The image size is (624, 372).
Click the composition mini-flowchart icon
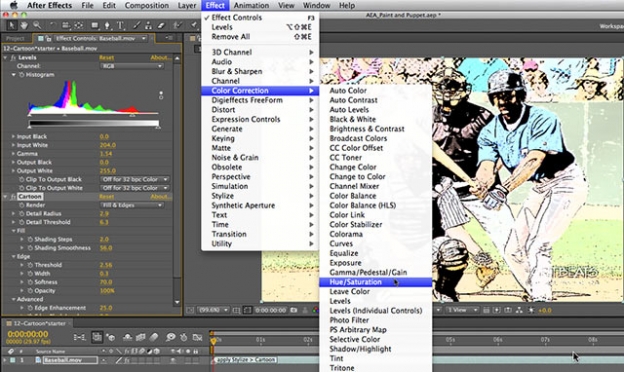(x=80, y=337)
